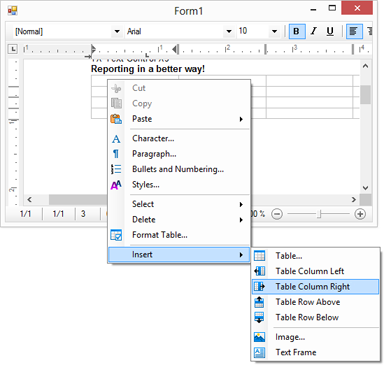The height and width of the screenshot is (365, 384).
Task: Click the Bullets and Numbering list icon
Action: [116, 169]
